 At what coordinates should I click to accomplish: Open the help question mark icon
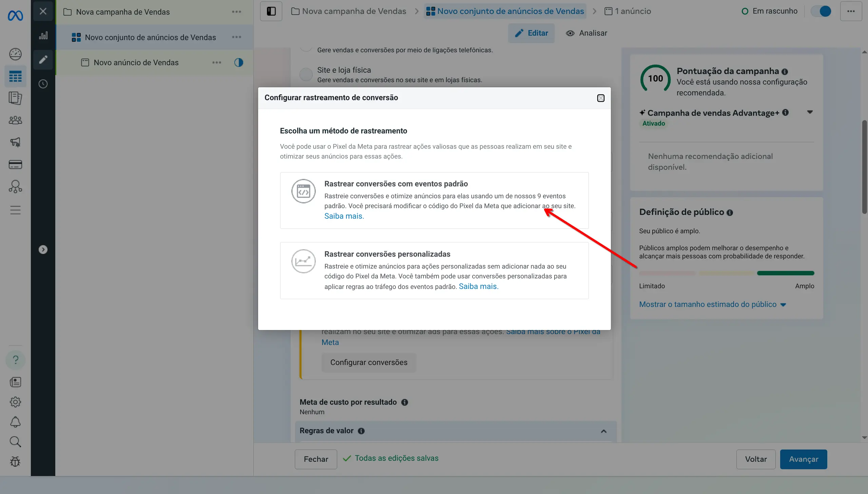tap(15, 360)
